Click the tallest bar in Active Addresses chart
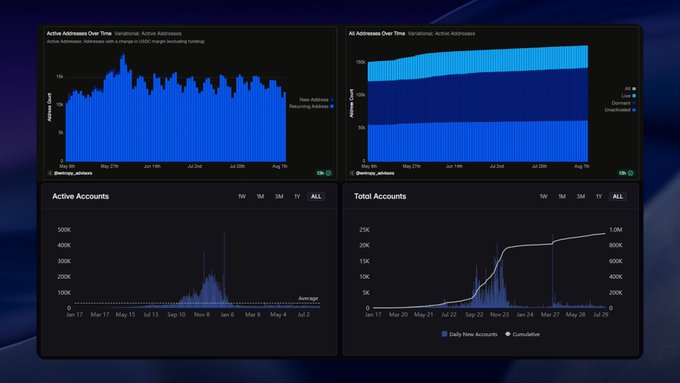The image size is (680, 383). (124, 108)
